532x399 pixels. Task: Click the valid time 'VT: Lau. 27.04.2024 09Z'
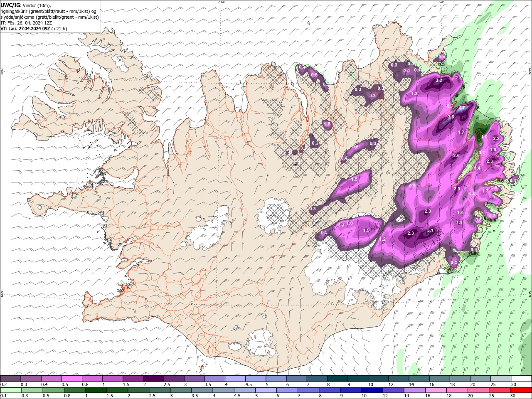pos(25,29)
